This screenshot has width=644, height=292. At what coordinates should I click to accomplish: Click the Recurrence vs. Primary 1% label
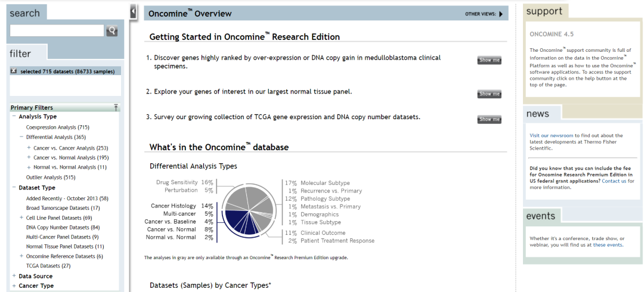pos(325,191)
